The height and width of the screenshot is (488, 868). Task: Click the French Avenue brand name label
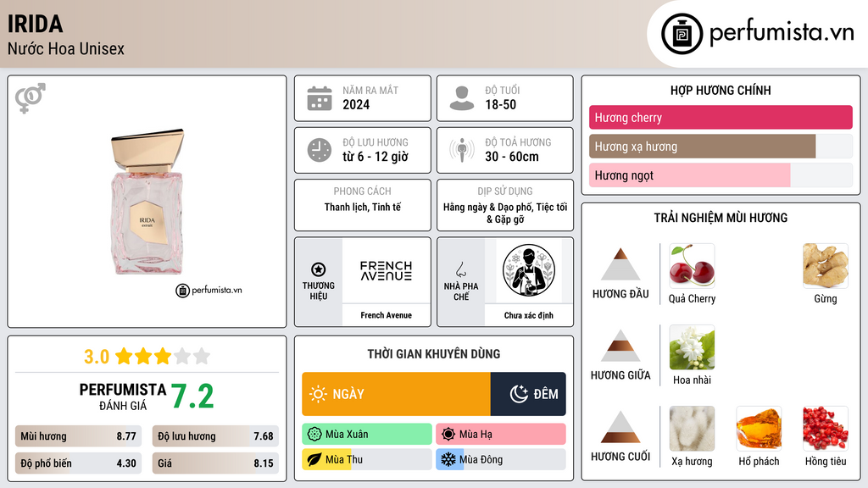[386, 315]
